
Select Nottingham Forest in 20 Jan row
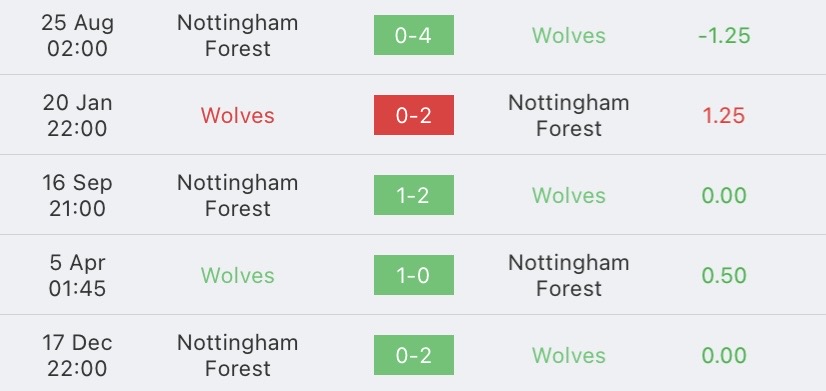(x=568, y=115)
